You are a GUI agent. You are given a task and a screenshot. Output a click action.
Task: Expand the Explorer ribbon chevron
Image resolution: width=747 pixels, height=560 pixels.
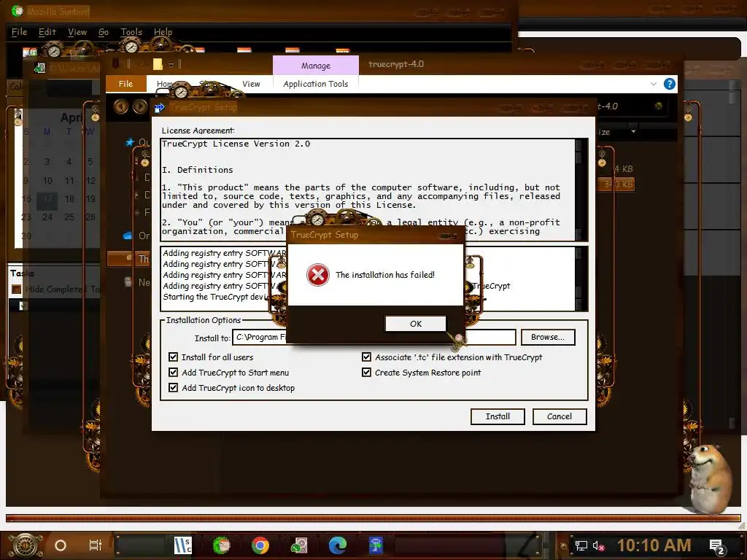pyautogui.click(x=653, y=84)
